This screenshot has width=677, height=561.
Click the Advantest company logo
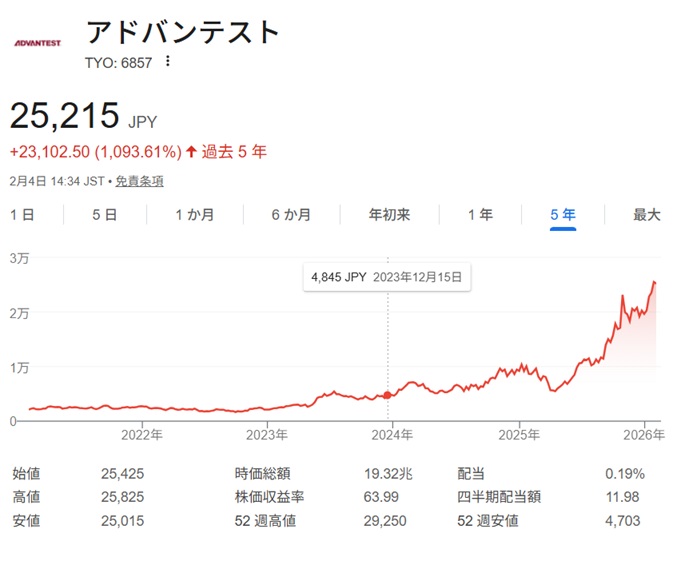tap(37, 43)
